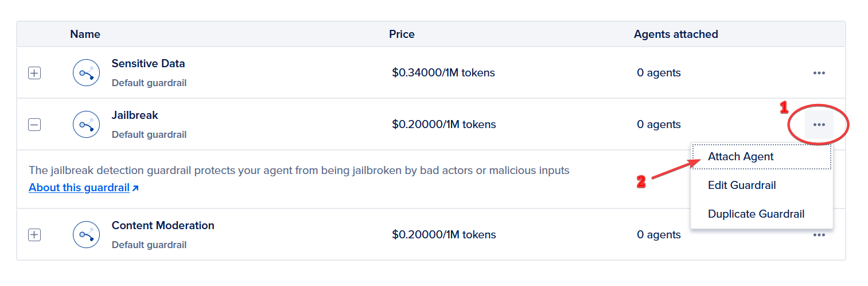Viewport: 868px width, 286px height.
Task: Click the Jailbreak 0 agents count
Action: [659, 125]
